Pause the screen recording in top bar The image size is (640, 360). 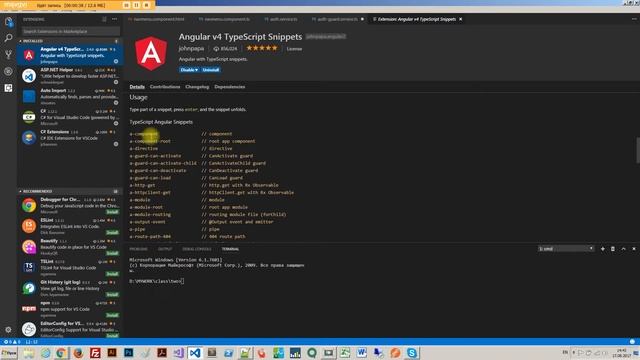pos(136,5)
